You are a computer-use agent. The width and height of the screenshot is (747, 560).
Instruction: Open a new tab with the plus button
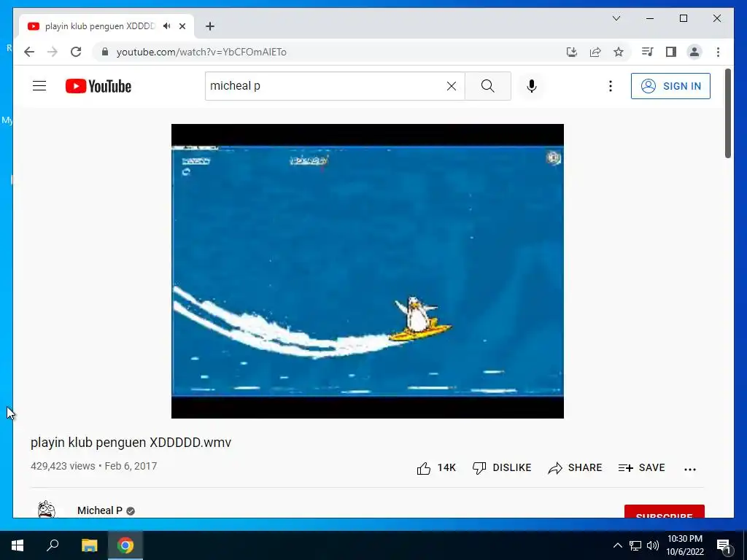point(210,26)
